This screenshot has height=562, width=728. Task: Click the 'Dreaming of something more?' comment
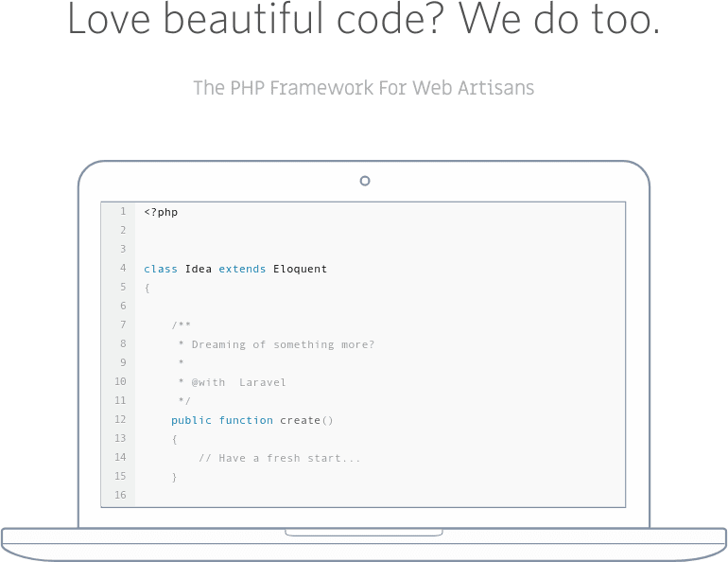coord(283,344)
